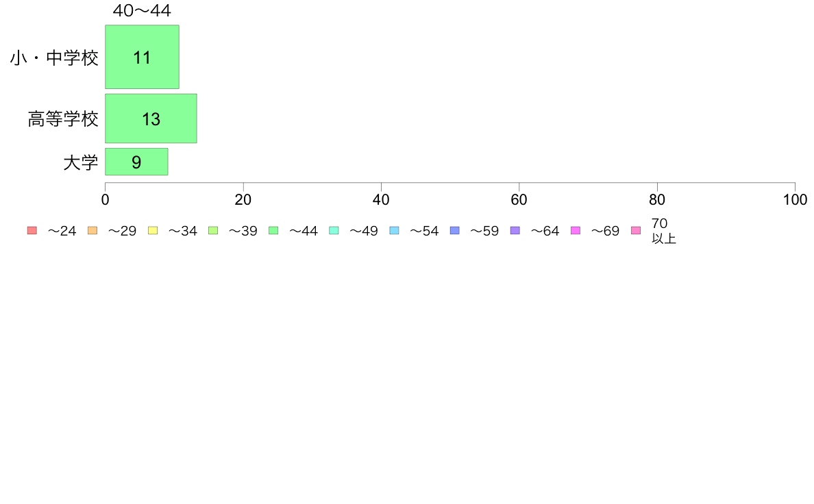
Task: Click the green ~44 legend swatch
Action: [x=273, y=231]
